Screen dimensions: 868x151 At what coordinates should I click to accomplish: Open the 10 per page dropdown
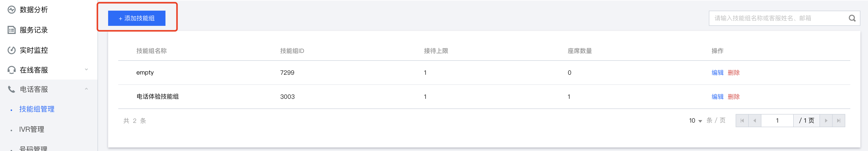pyautogui.click(x=695, y=121)
